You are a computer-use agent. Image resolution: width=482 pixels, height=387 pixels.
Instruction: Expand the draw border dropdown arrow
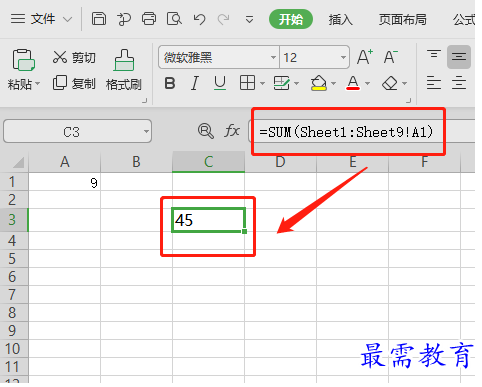pyautogui.click(x=296, y=83)
